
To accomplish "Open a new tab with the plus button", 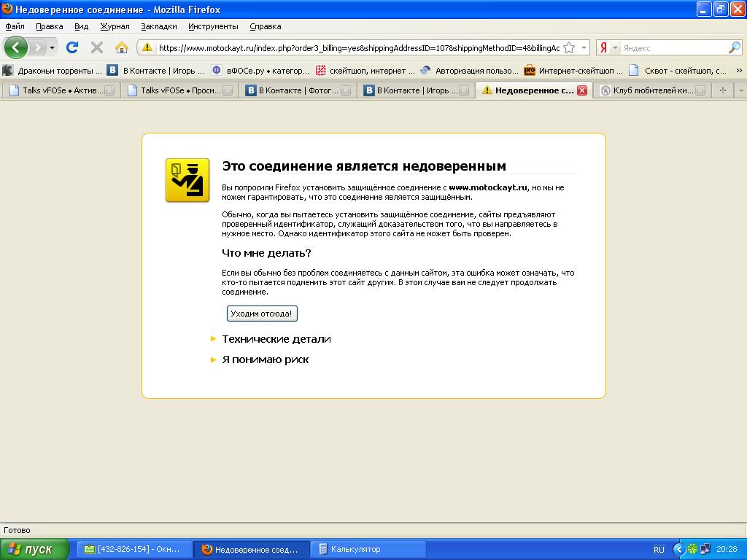I will (x=723, y=90).
